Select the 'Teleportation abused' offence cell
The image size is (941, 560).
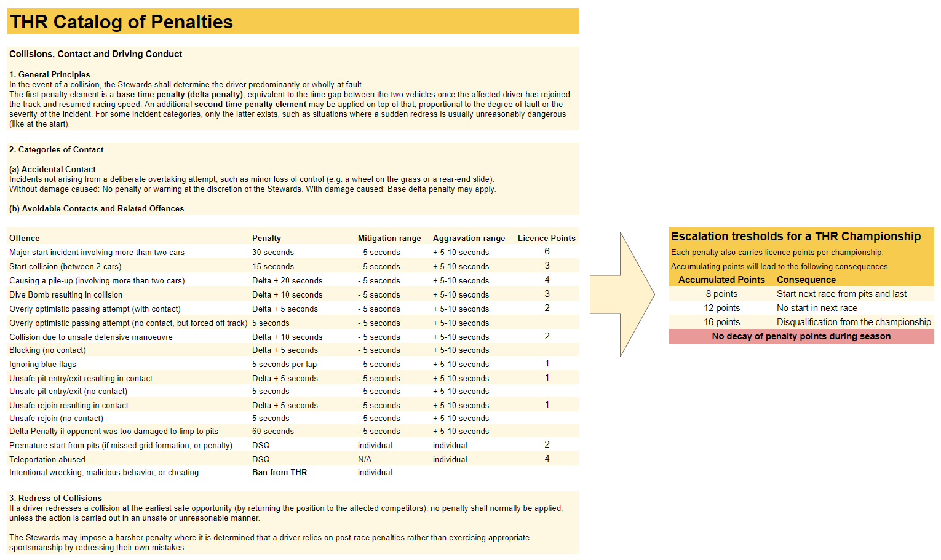click(47, 459)
